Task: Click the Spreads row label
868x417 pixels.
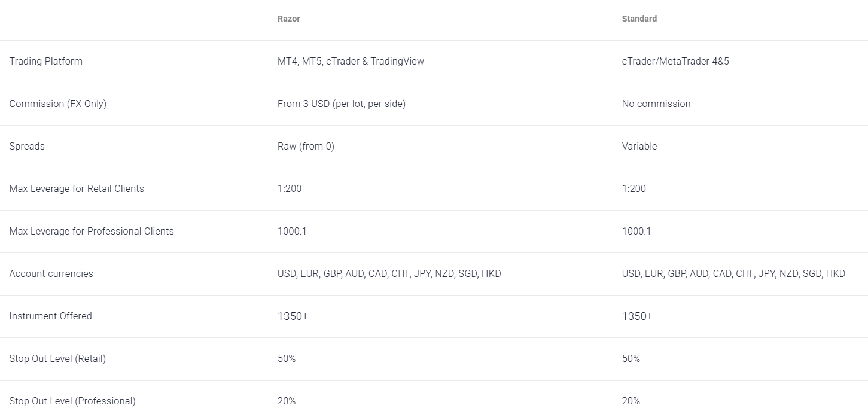Action: (27, 146)
